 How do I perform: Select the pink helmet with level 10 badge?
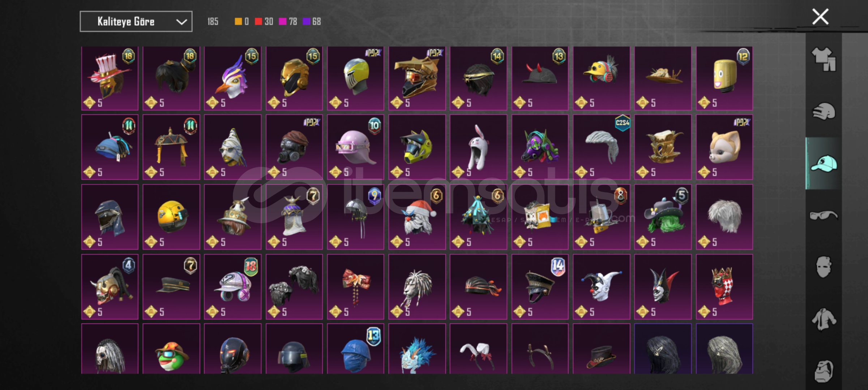[355, 147]
